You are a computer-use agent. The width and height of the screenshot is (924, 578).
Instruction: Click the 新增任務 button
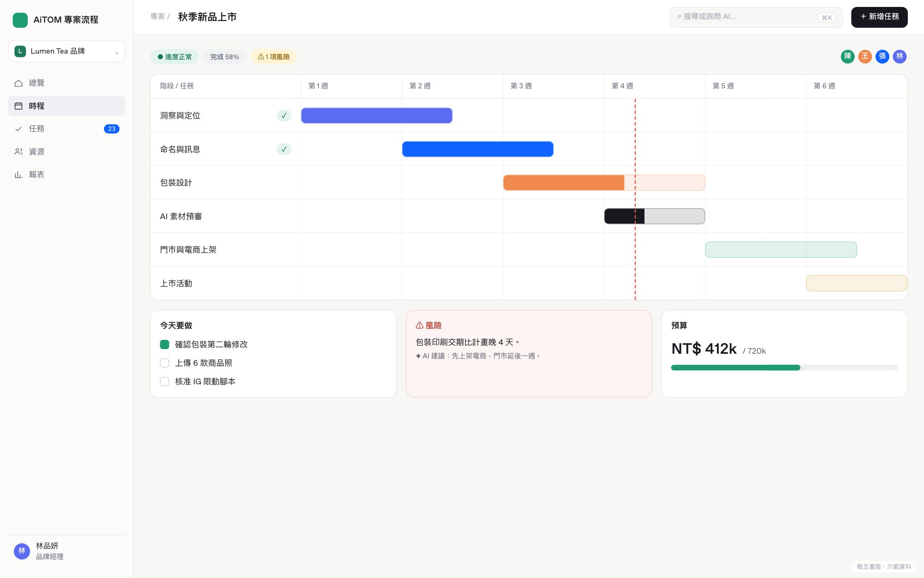coord(879,17)
